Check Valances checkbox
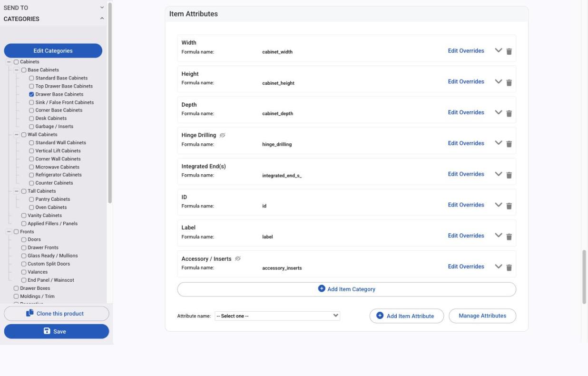This screenshot has width=588, height=376. point(24,272)
